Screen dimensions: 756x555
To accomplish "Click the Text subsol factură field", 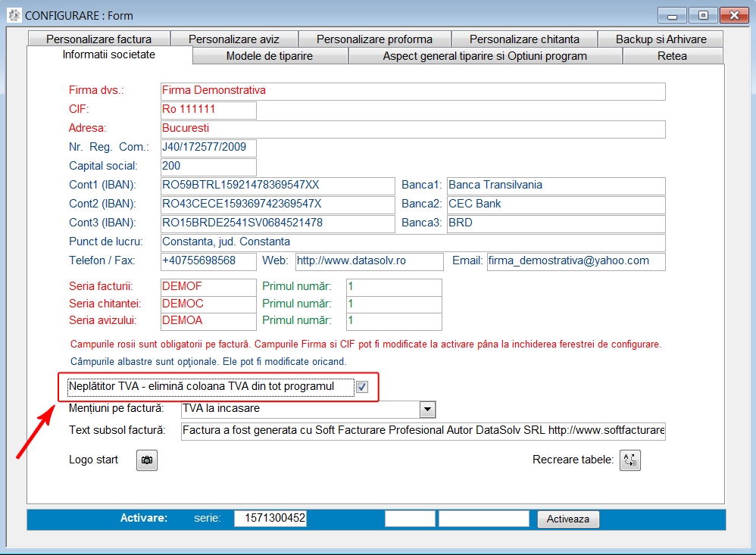I will coord(423,431).
